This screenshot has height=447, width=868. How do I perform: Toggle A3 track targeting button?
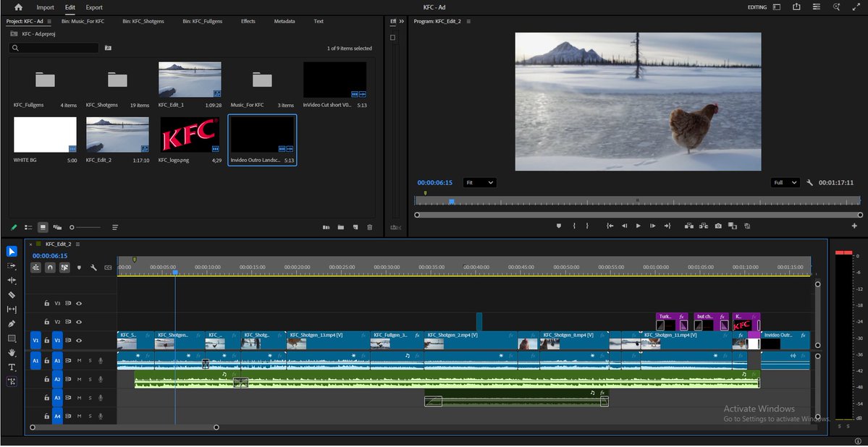[58, 398]
